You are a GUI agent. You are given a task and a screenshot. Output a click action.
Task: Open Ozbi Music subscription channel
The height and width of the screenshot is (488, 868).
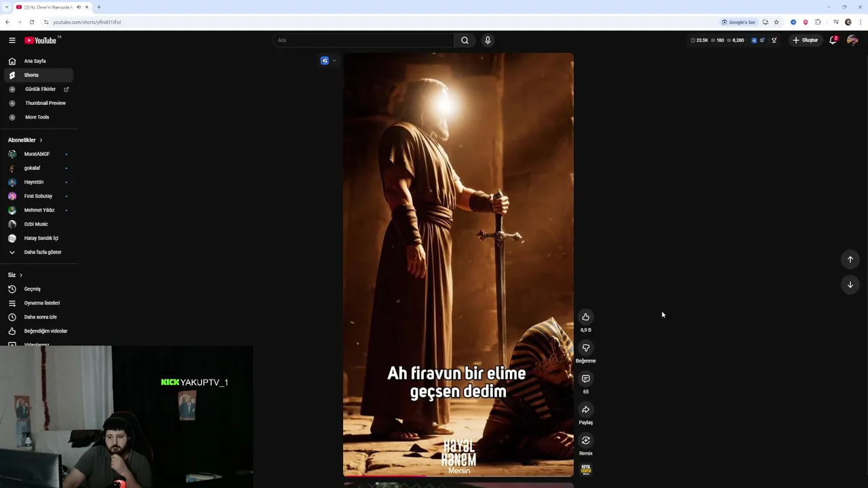pyautogui.click(x=37, y=224)
